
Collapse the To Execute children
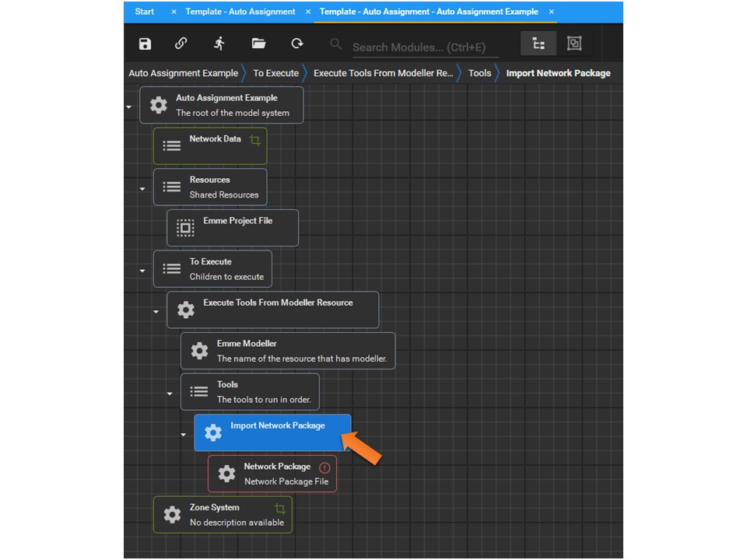(142, 270)
